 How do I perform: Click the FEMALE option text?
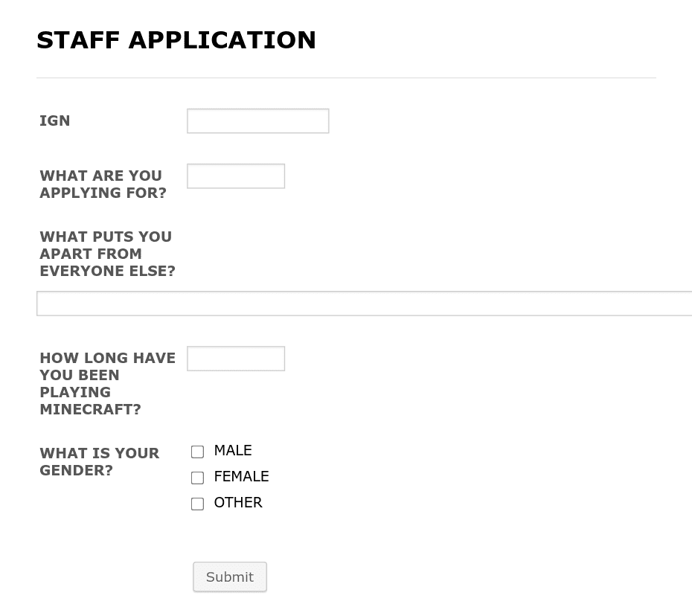click(241, 477)
